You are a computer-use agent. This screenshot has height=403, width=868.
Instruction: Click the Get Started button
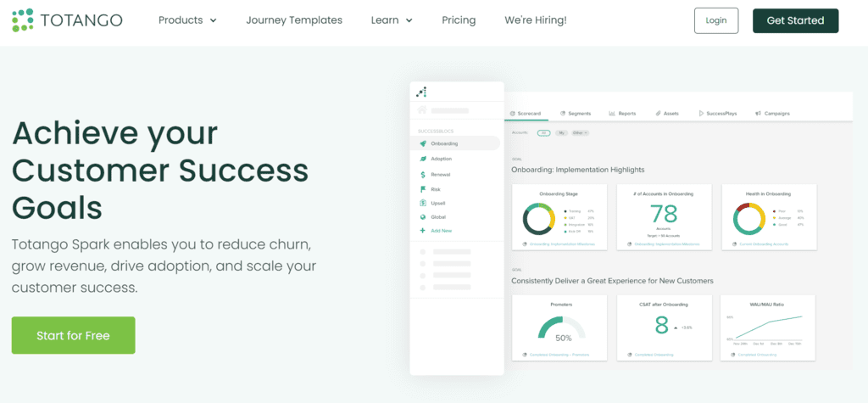tap(795, 20)
